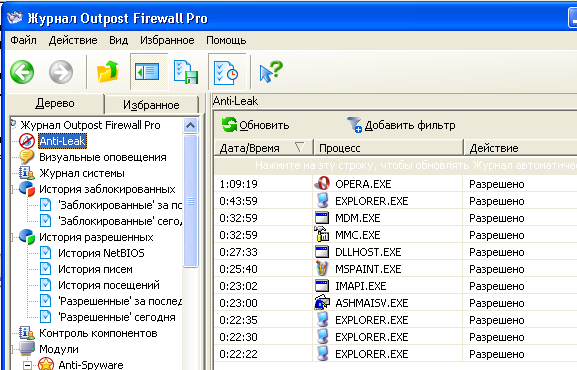The image size is (577, 370).
Task: Click the MDM.EXE window icon
Action: [322, 218]
